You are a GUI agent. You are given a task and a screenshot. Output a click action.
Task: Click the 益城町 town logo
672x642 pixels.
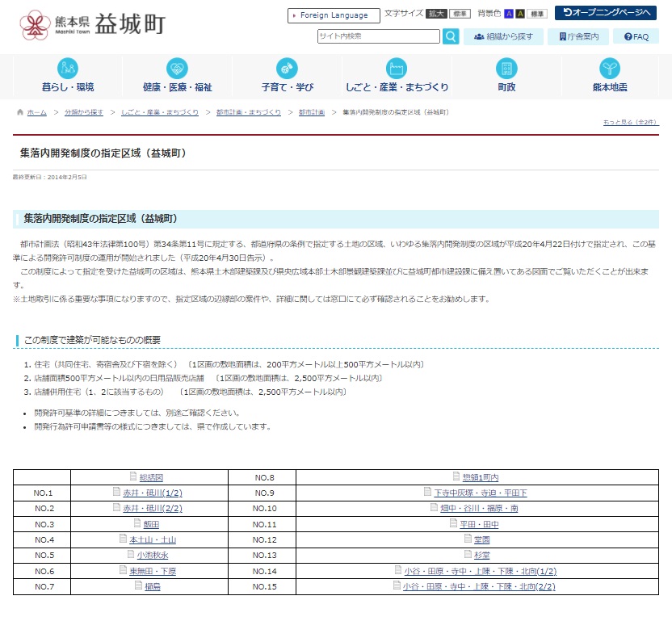93,25
